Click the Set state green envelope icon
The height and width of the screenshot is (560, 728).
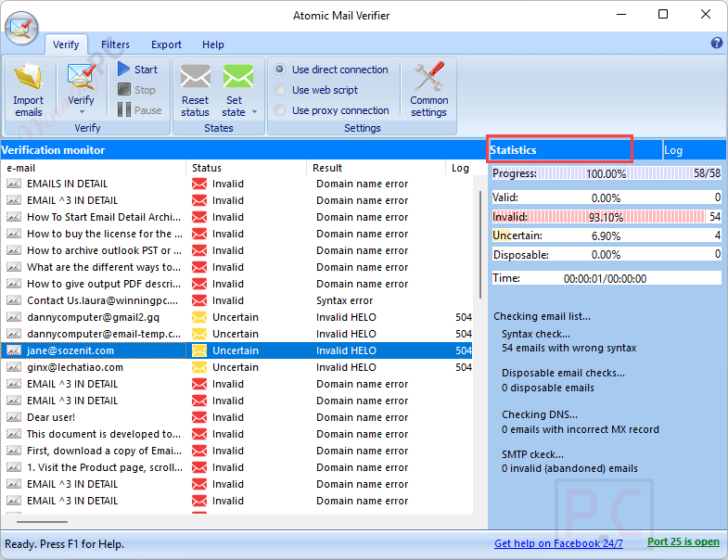(238, 76)
